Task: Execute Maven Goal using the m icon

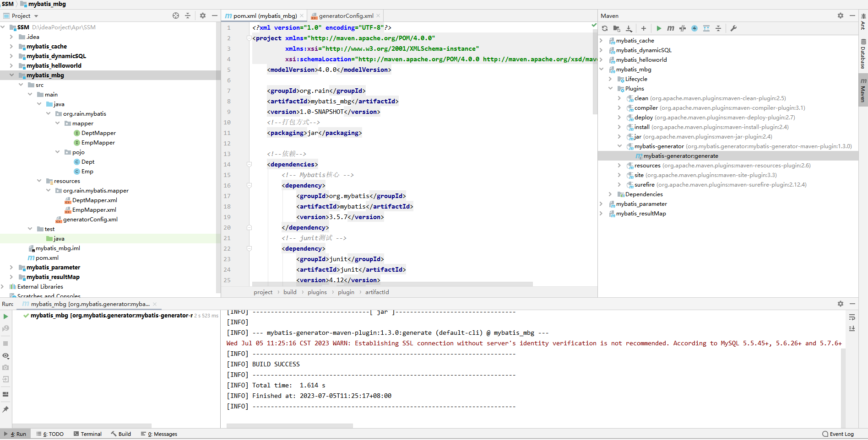Action: (x=671, y=28)
